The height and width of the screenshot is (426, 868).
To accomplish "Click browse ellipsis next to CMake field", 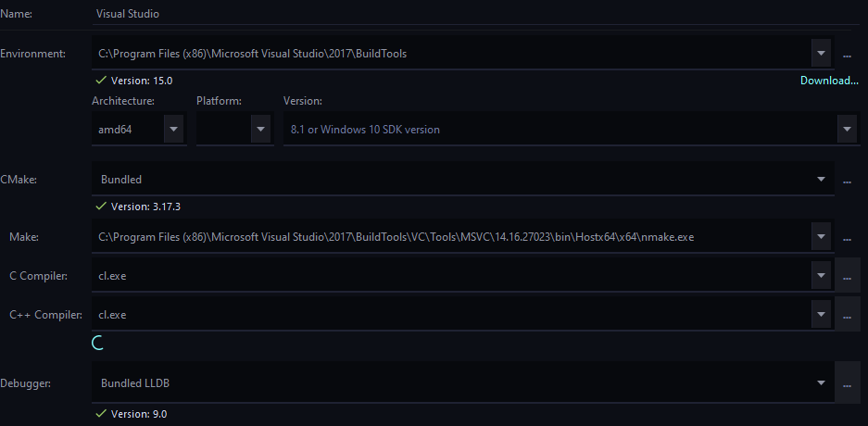I will point(847,180).
